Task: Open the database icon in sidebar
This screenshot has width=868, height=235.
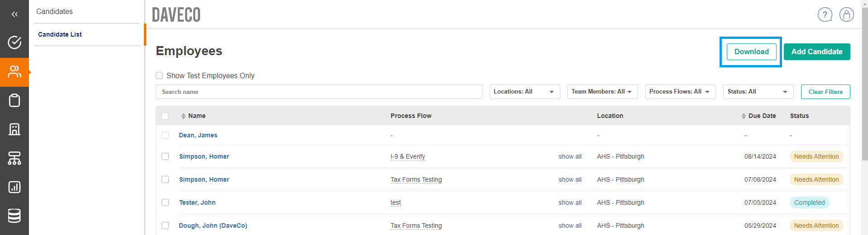Action: [14, 216]
